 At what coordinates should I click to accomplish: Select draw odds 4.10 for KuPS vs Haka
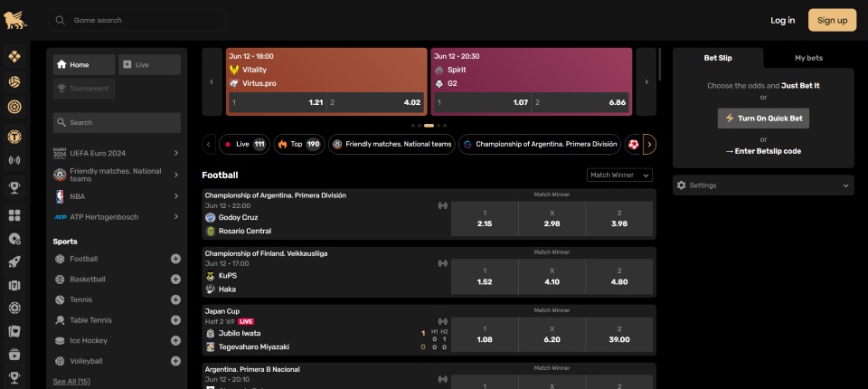(x=552, y=277)
